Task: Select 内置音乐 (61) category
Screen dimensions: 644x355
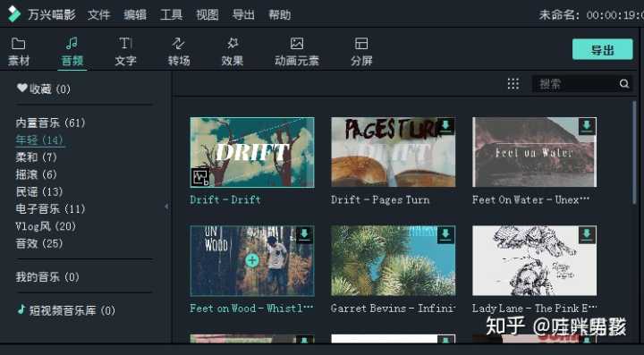Action: (x=50, y=123)
